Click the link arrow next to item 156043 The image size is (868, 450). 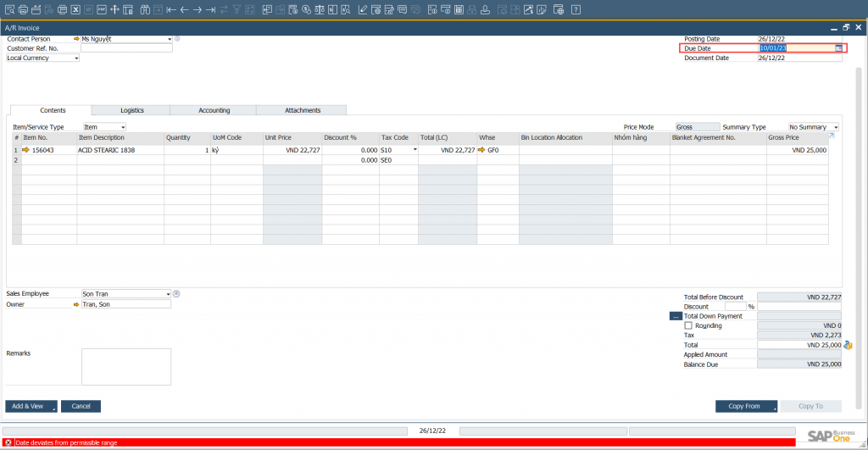click(x=25, y=150)
